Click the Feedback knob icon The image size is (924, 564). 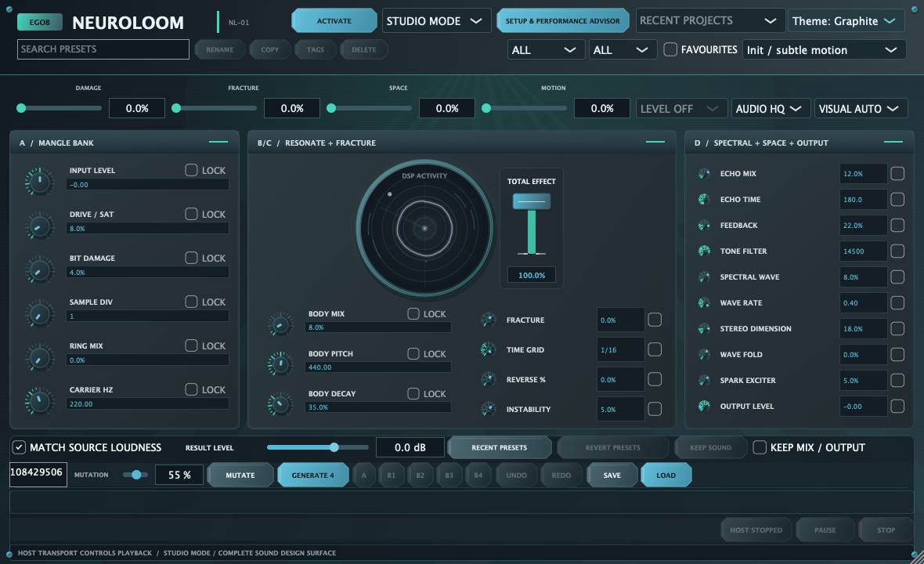pyautogui.click(x=704, y=225)
